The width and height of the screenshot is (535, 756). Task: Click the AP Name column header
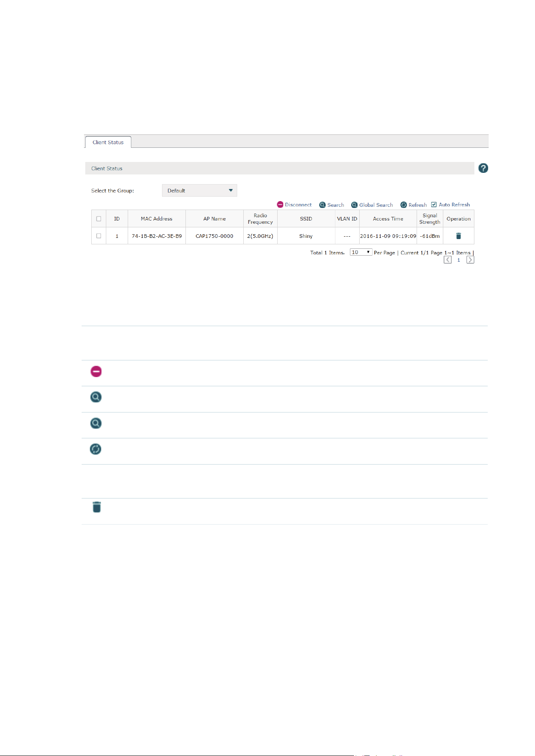(215, 219)
